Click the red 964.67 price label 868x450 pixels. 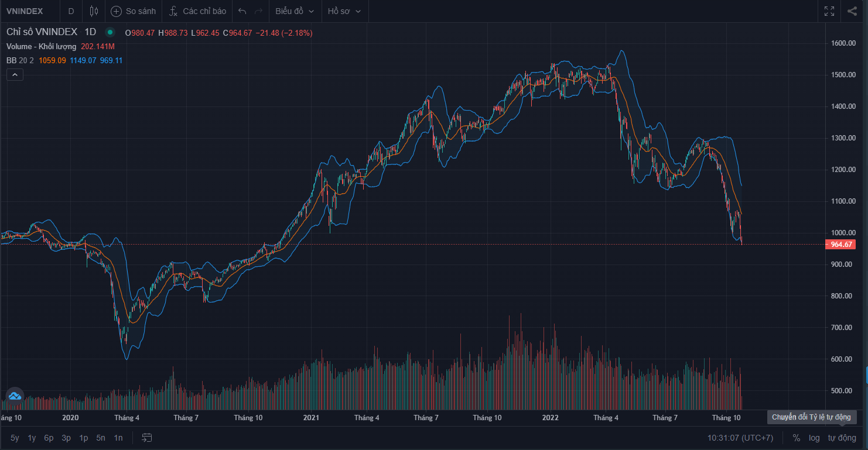[x=840, y=245]
